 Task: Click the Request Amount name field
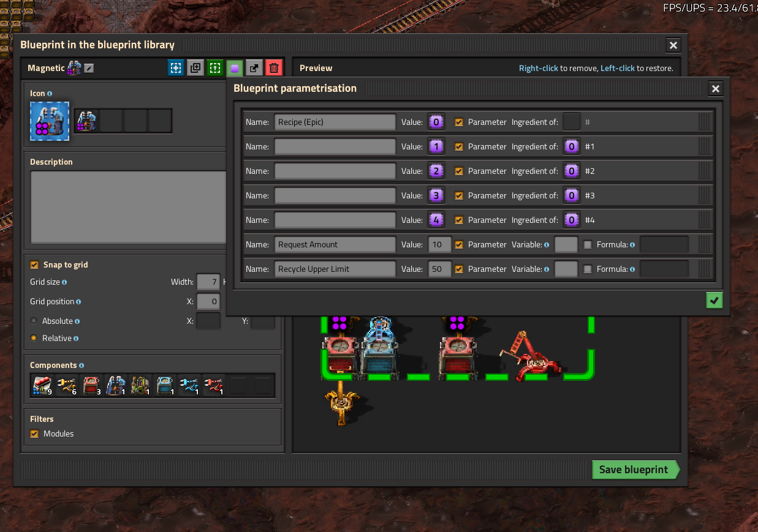tap(335, 244)
